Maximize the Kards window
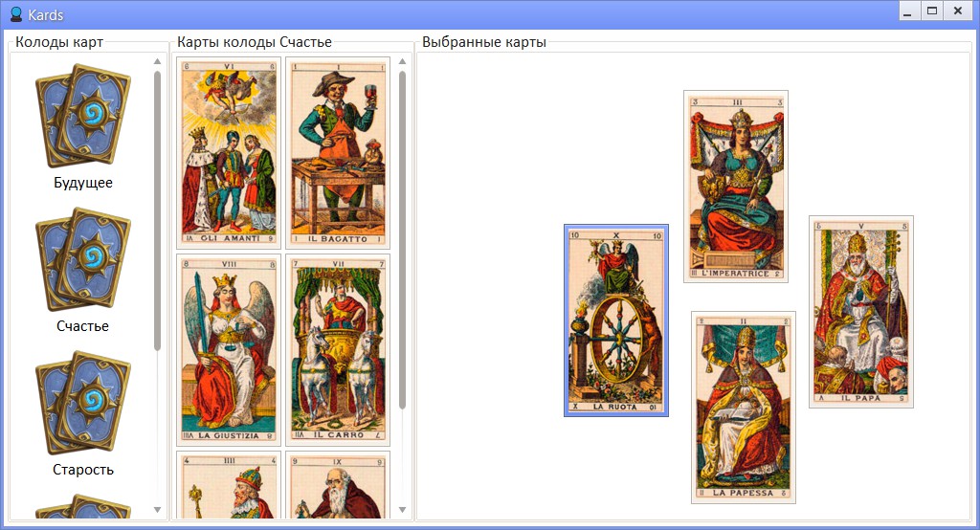The height and width of the screenshot is (530, 980). pos(932,11)
